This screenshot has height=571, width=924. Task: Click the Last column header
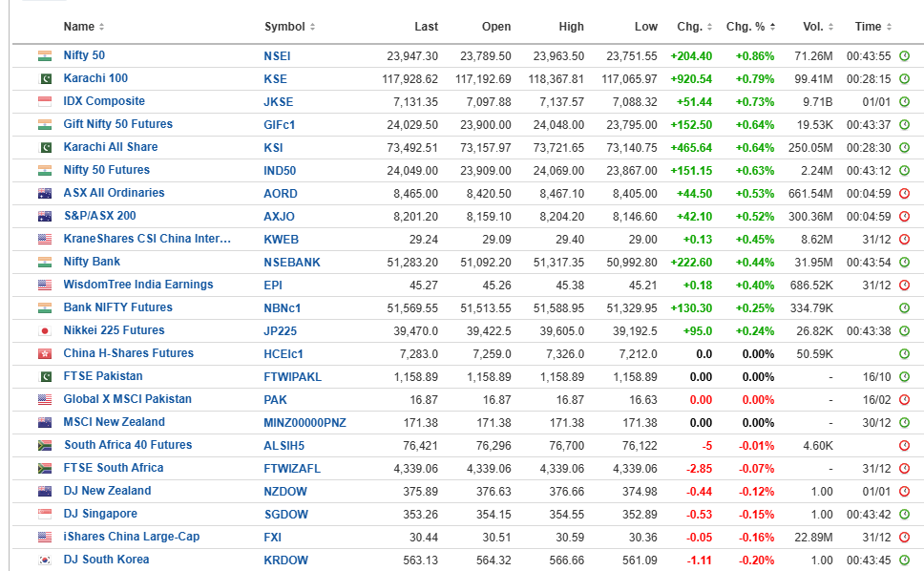[x=426, y=27]
